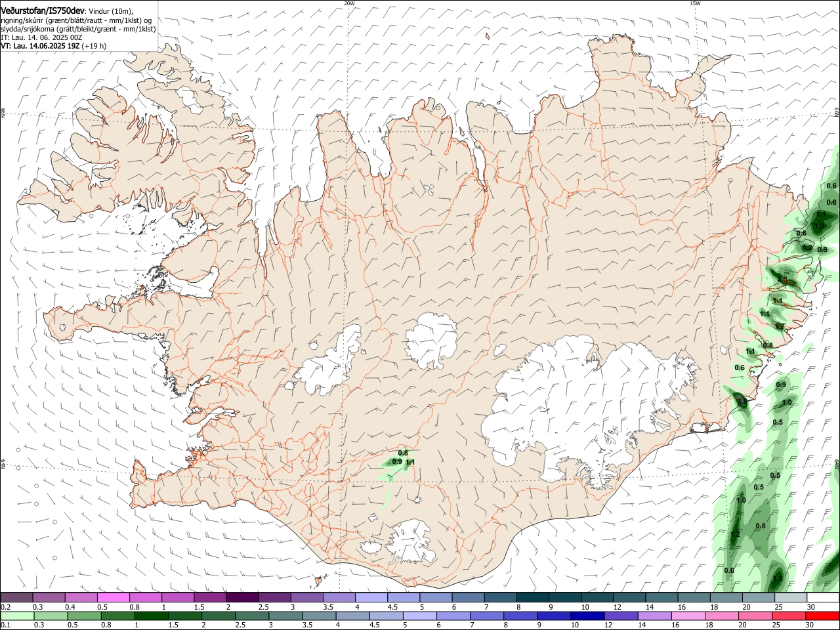Click the rigning/skúrir legend description line
The image size is (840, 630).
pos(76,20)
